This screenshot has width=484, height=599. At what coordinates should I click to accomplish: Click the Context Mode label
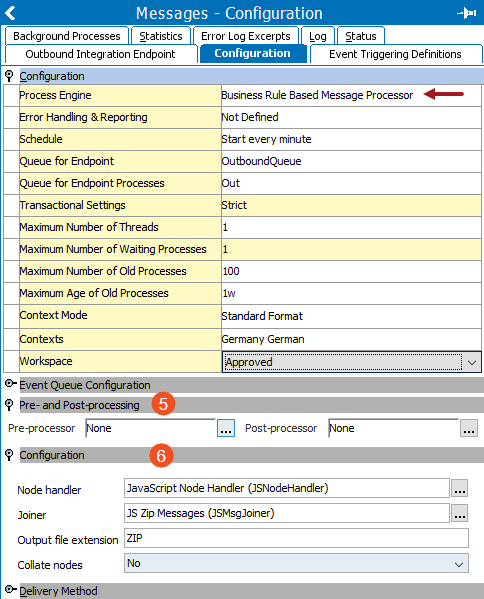point(53,315)
